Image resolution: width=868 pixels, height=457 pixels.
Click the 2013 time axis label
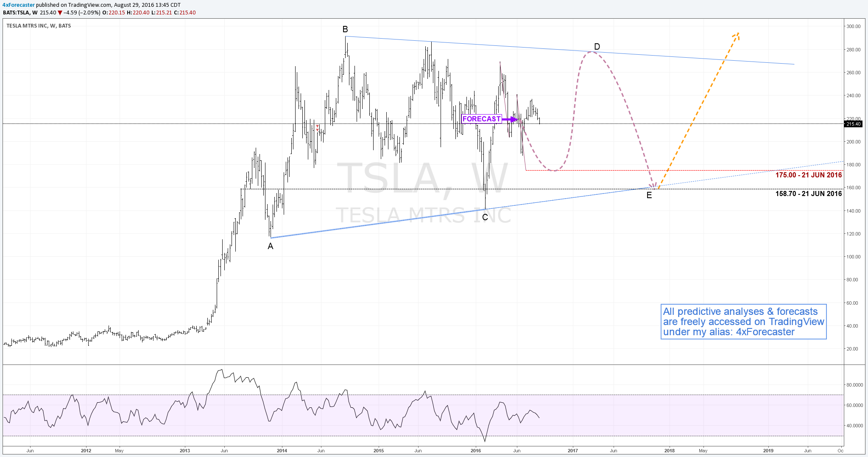(x=185, y=451)
